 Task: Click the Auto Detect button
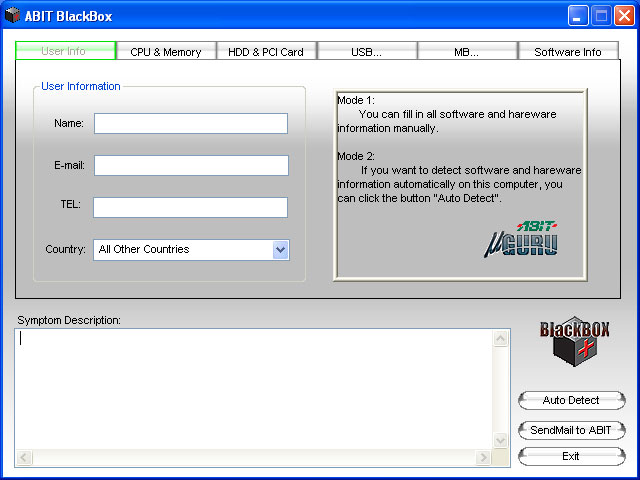tap(571, 400)
